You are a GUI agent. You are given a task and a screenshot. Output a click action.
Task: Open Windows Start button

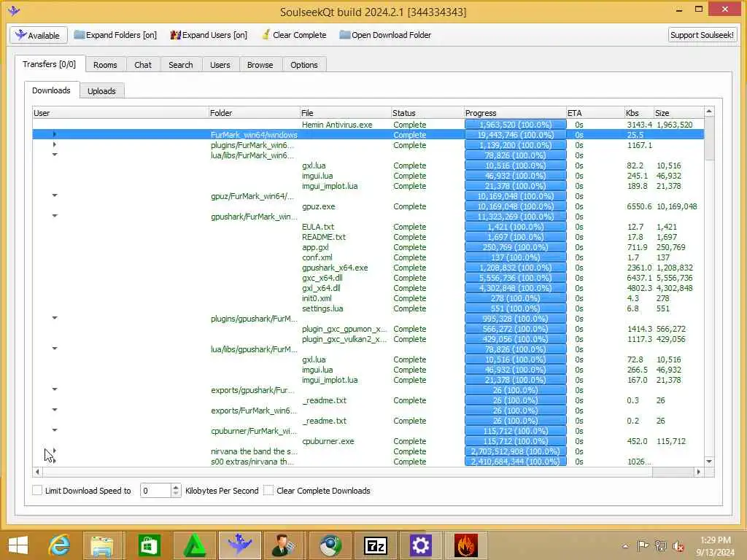18,545
